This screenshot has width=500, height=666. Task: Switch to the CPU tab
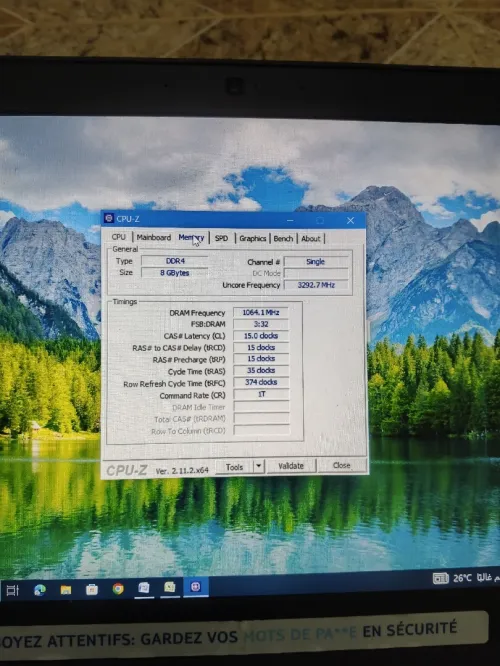119,237
